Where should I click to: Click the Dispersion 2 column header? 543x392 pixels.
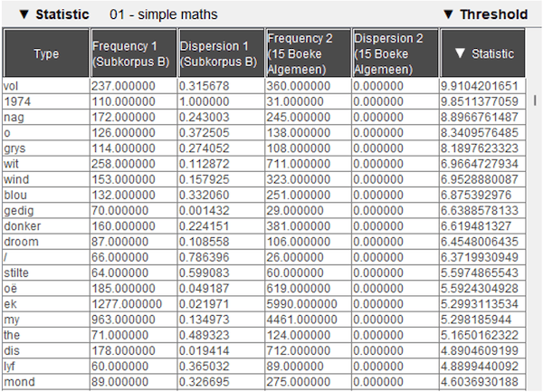point(394,53)
